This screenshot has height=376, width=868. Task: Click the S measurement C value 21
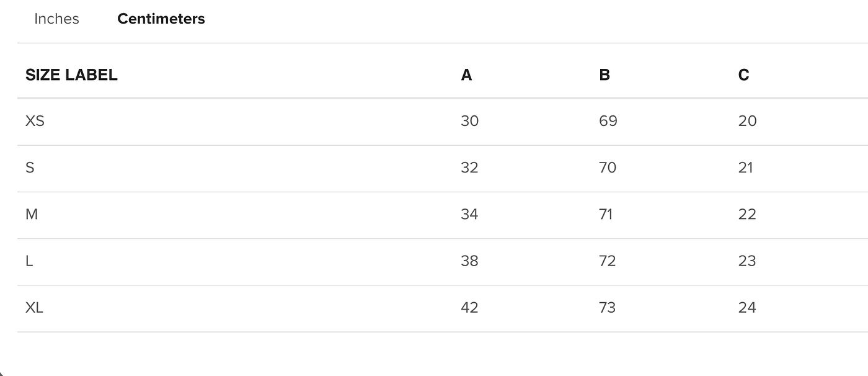point(746,168)
